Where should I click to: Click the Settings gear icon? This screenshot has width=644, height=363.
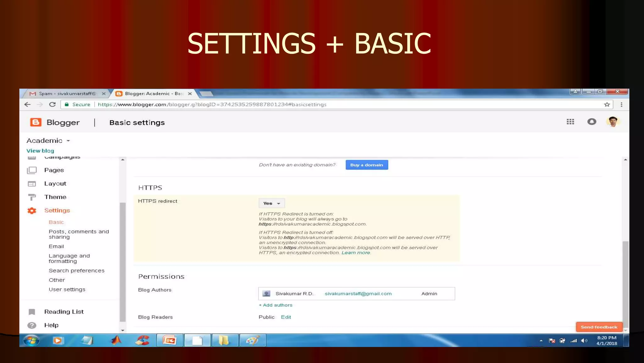[32, 211]
